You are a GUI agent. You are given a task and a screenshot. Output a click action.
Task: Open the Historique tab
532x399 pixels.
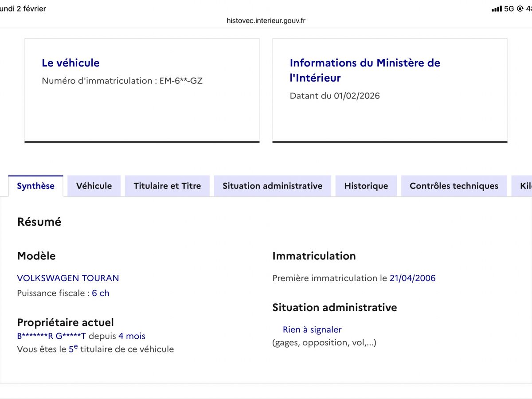click(366, 186)
